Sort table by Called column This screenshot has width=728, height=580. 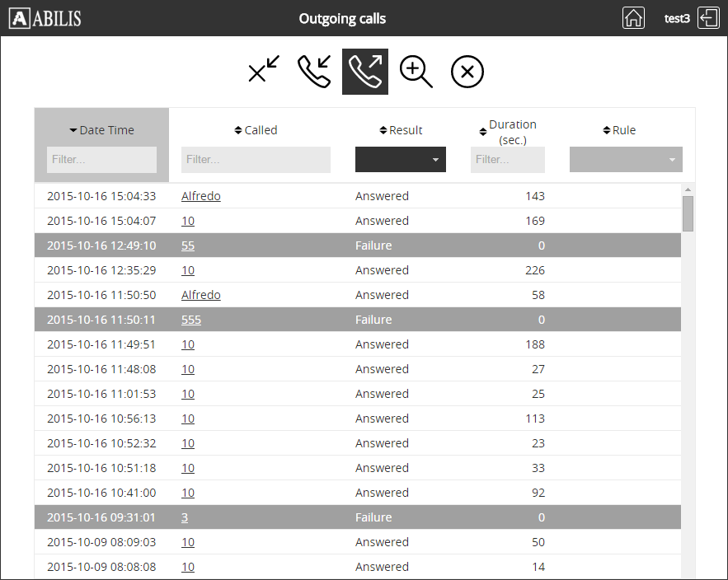[x=256, y=130]
